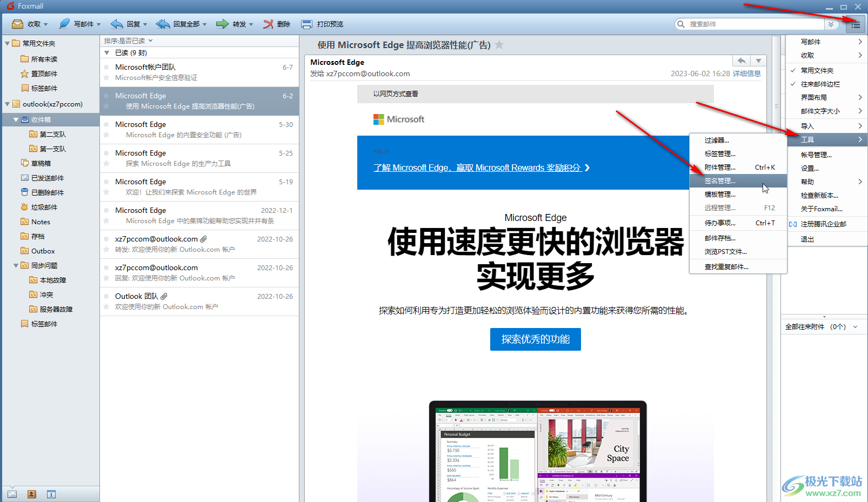Click the reply arrow in message header
This screenshot has width=868, height=502.
(x=742, y=61)
